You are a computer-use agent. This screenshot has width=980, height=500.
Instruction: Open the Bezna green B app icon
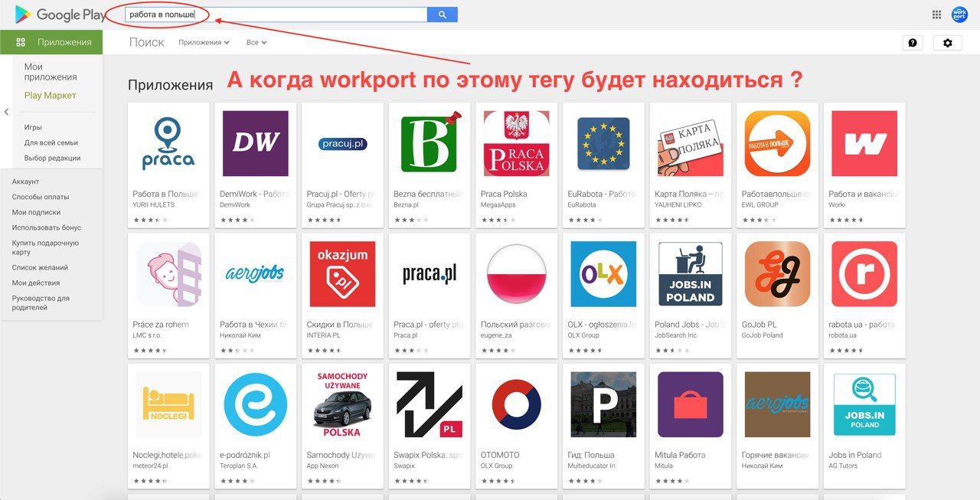(430, 144)
